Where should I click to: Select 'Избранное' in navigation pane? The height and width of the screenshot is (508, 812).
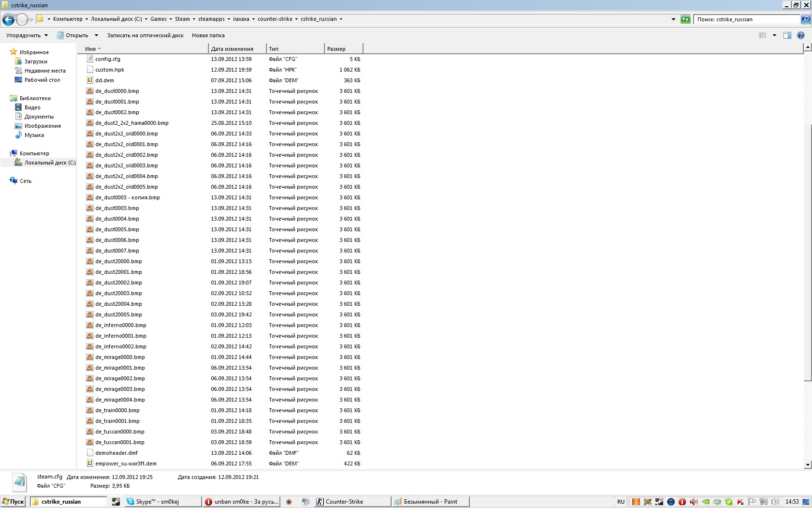[x=34, y=52]
